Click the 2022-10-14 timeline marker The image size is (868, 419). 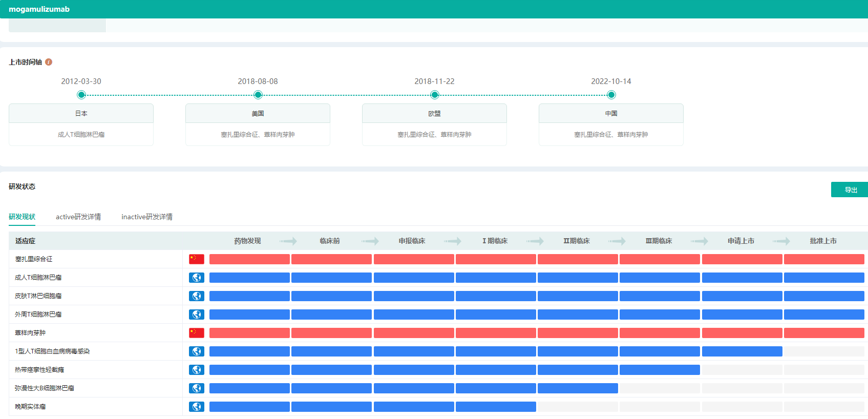(x=611, y=95)
